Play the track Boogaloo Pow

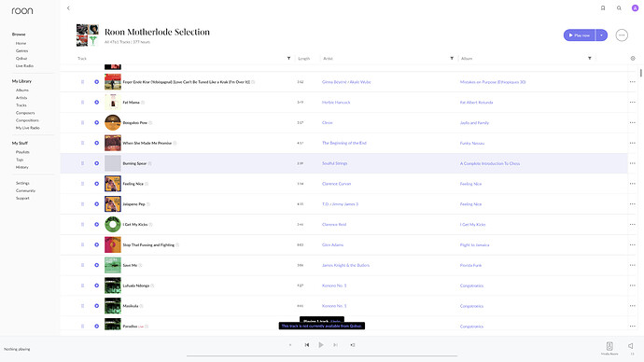pos(96,122)
